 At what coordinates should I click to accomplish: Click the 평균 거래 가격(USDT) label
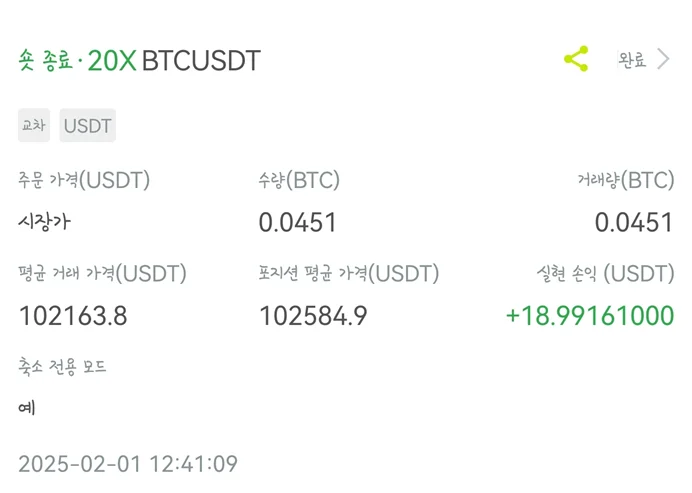click(102, 273)
